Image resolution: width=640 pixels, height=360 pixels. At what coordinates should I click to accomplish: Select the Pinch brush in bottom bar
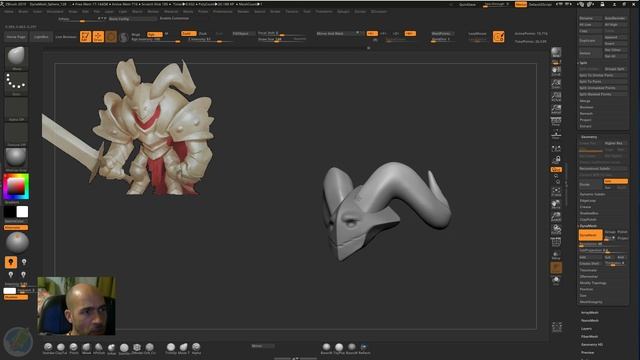coord(73,348)
